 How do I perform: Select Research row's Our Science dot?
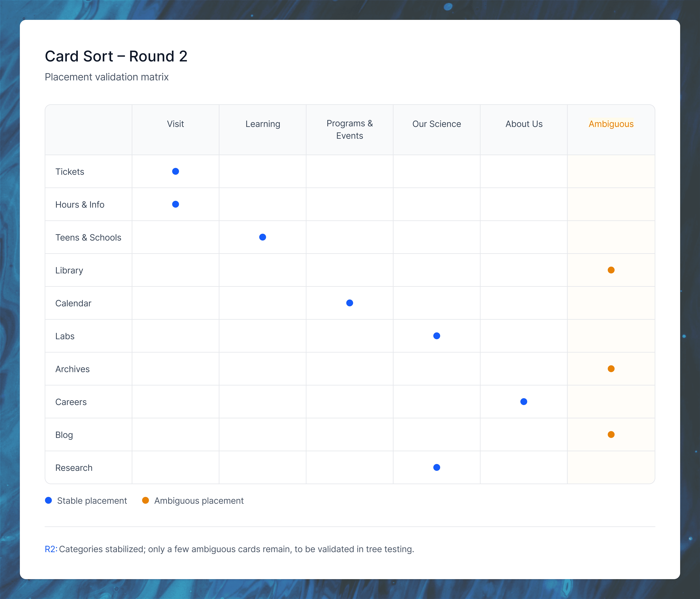[436, 468]
